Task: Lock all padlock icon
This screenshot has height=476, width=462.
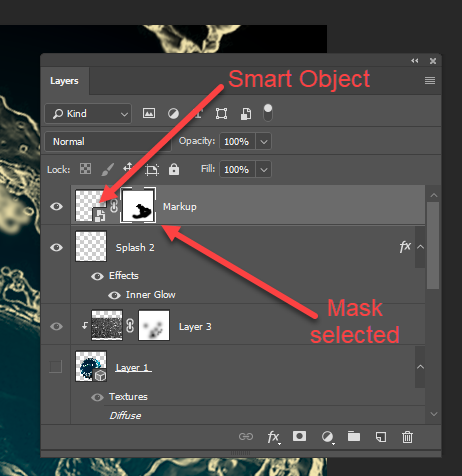Action: coord(174,169)
